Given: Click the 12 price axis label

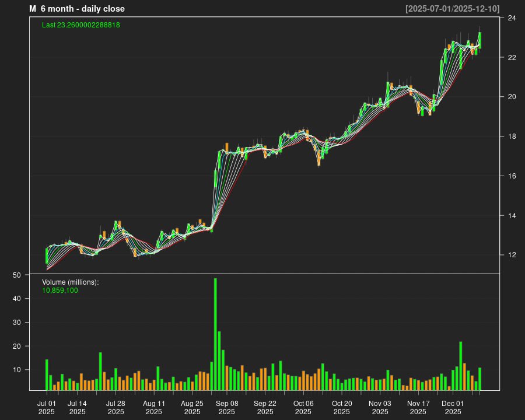Looking at the screenshot, I should pos(511,255).
